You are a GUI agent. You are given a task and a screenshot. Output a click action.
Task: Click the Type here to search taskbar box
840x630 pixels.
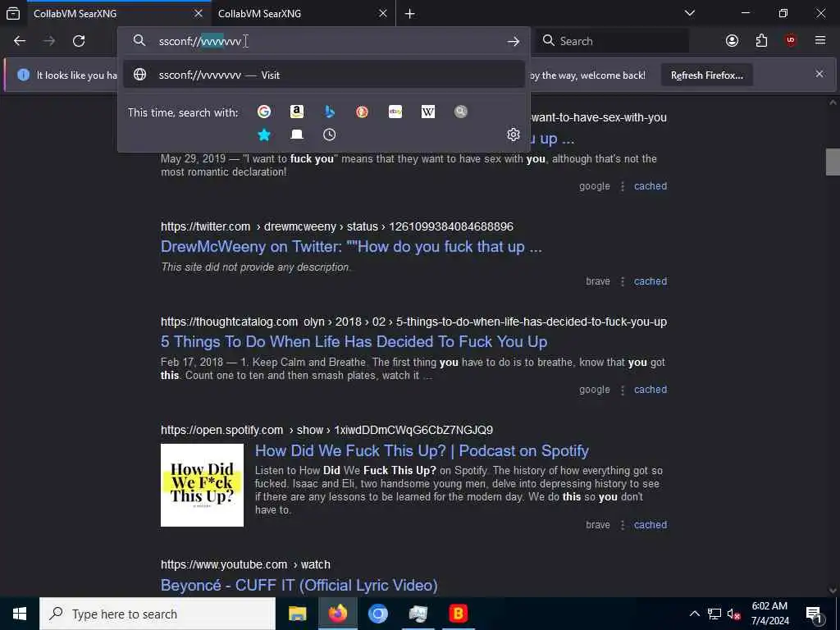click(x=157, y=614)
